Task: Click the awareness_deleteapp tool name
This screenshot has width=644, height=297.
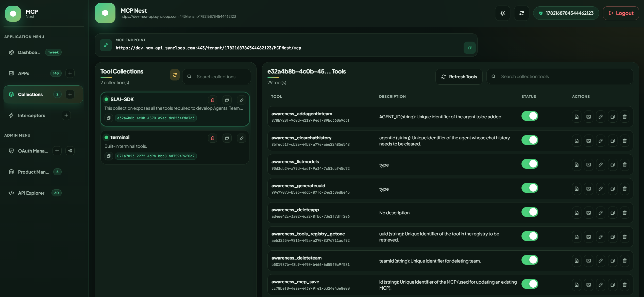Action: 295,210
